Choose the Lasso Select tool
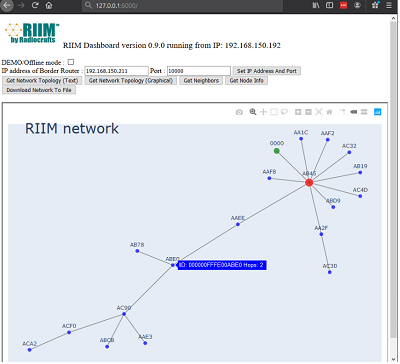This screenshot has width=400, height=364. [284, 112]
